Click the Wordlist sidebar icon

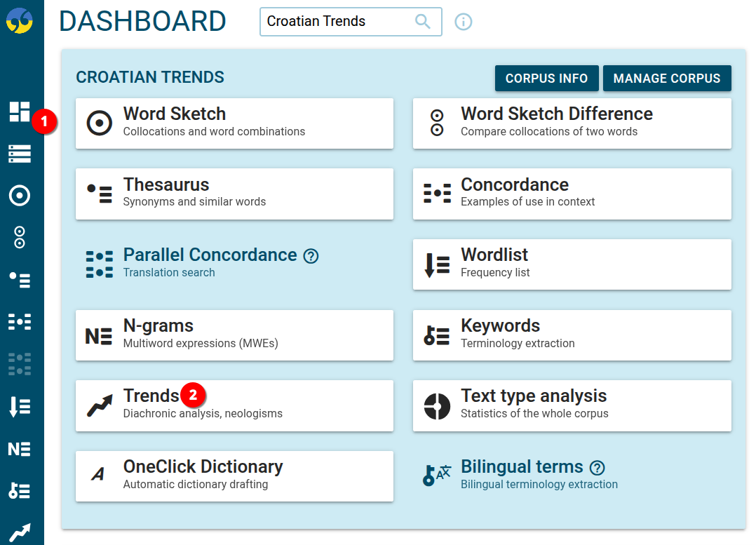(x=20, y=406)
